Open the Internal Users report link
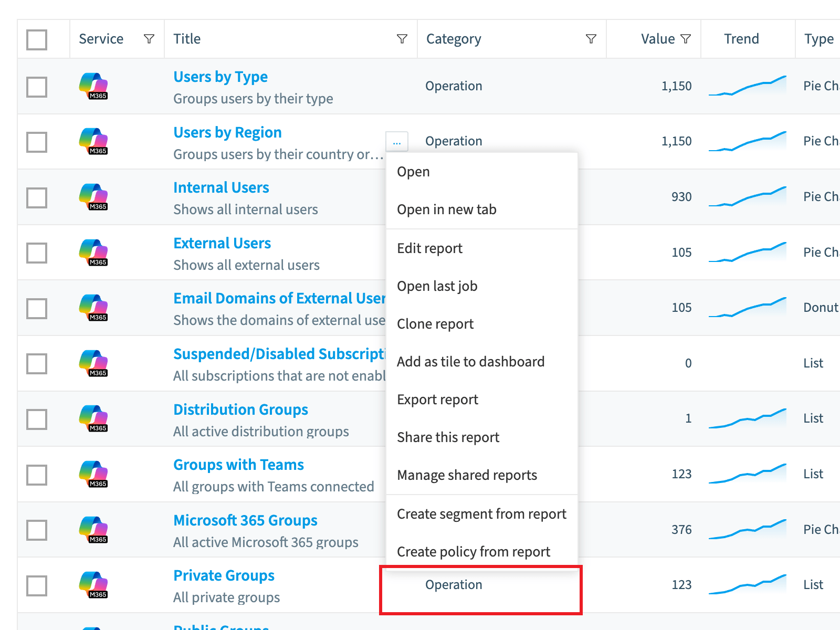 point(222,187)
